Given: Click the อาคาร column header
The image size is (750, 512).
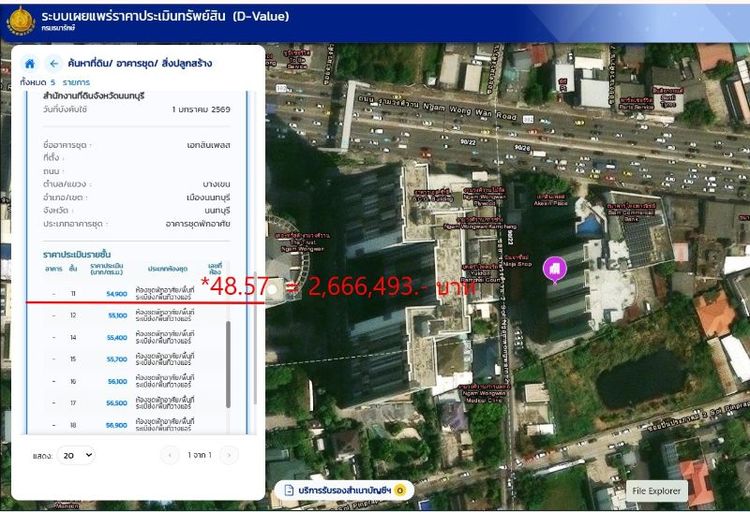Looking at the screenshot, I should pos(54,269).
